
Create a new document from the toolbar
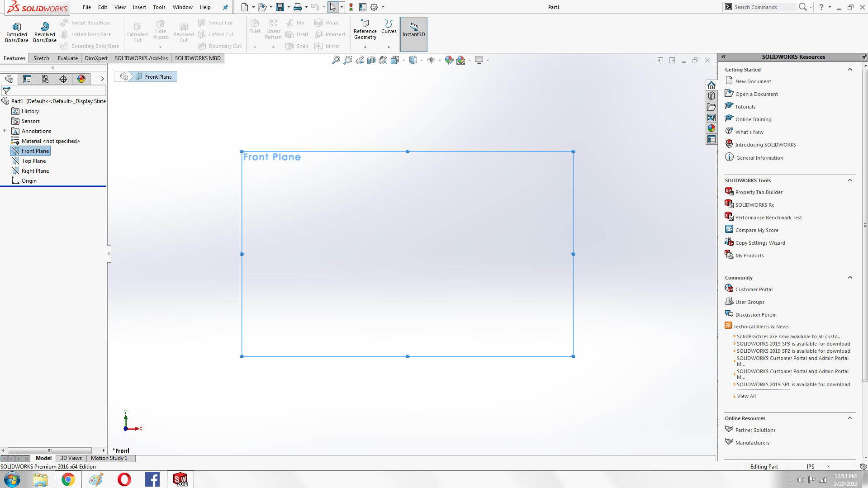(245, 7)
